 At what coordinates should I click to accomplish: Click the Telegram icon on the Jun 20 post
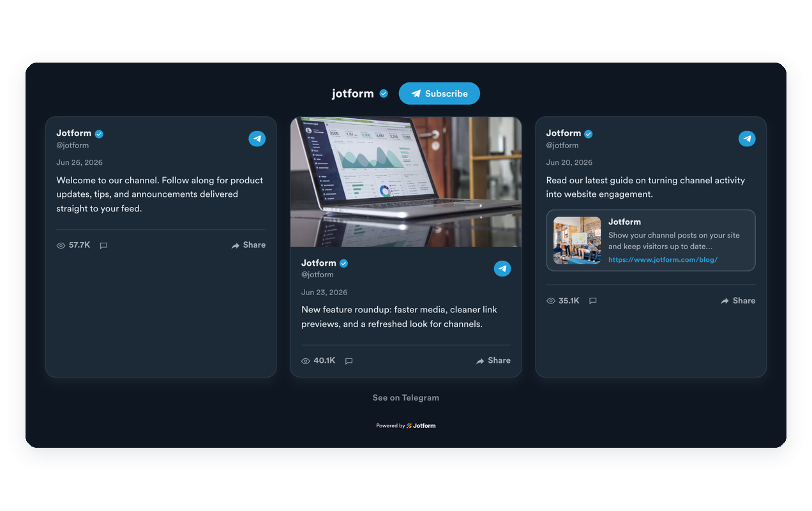point(747,139)
